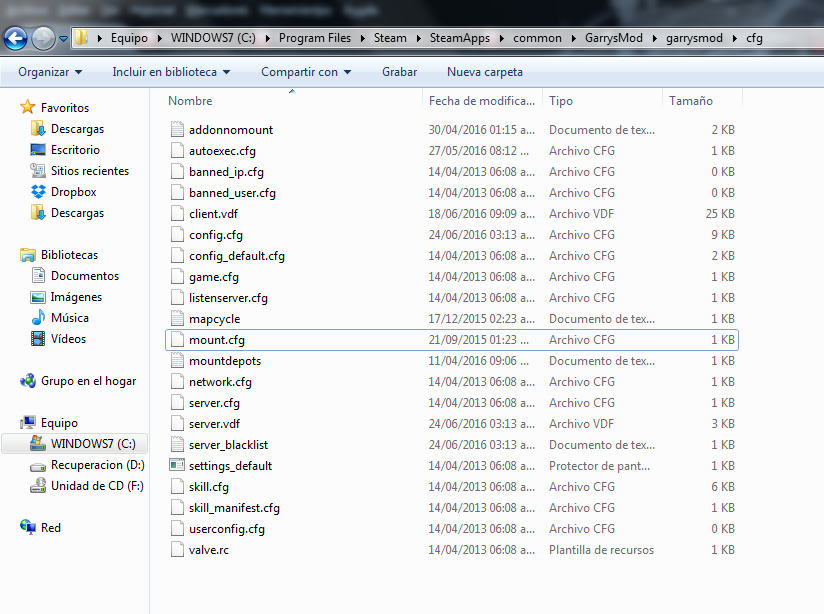
Task: Click Nueva carpeta button
Action: pos(485,72)
